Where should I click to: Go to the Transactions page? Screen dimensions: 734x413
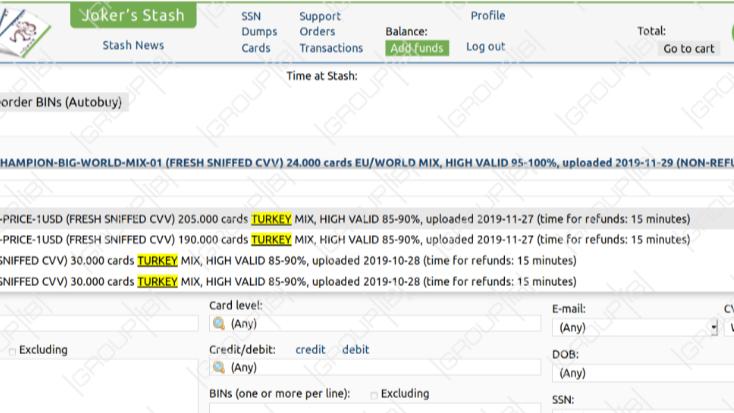coord(331,48)
